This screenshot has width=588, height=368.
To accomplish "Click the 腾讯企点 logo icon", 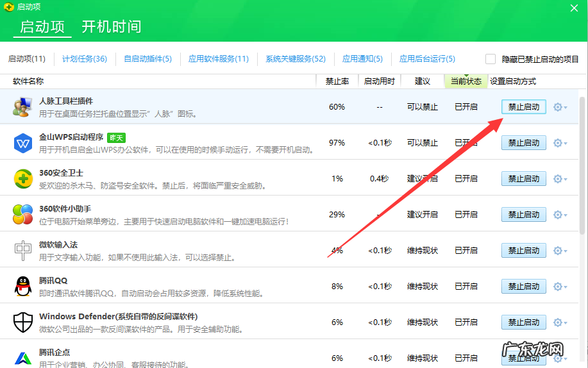I will [x=23, y=358].
